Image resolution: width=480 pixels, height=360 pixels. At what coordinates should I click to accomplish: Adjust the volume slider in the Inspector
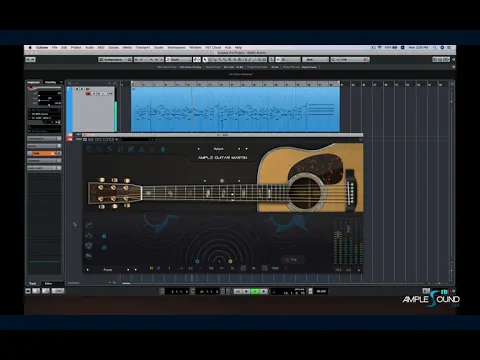pos(49,95)
